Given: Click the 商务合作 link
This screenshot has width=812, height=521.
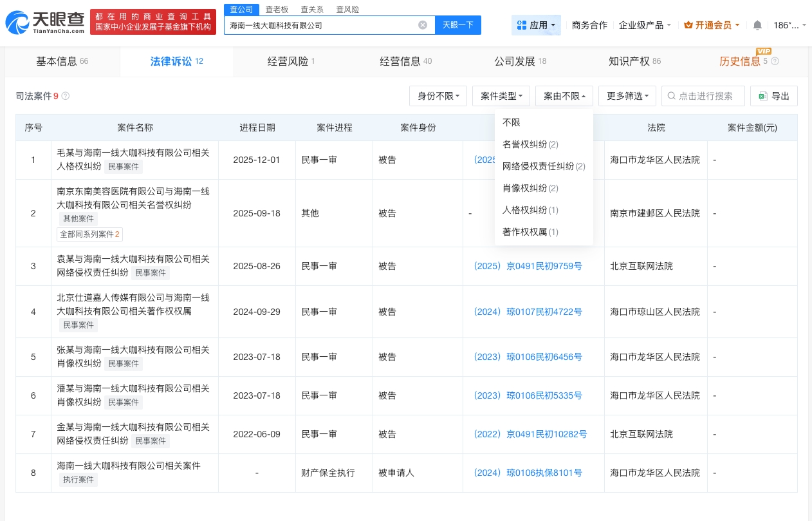Looking at the screenshot, I should click(589, 25).
